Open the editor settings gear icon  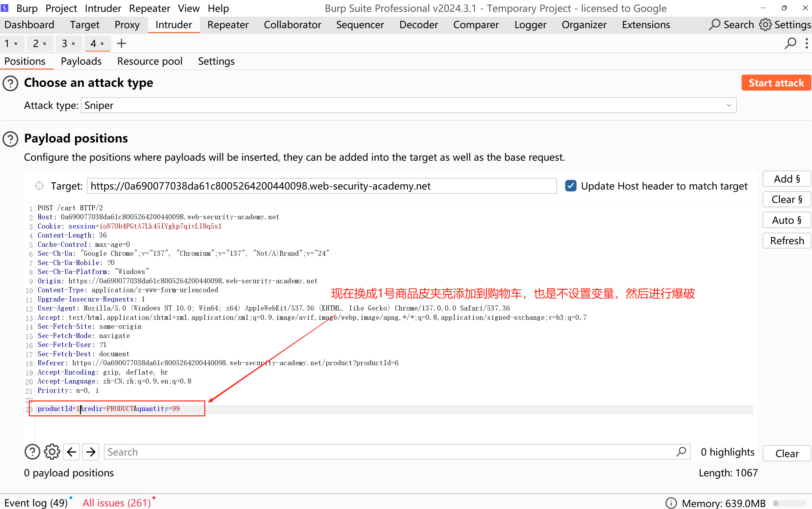(52, 452)
